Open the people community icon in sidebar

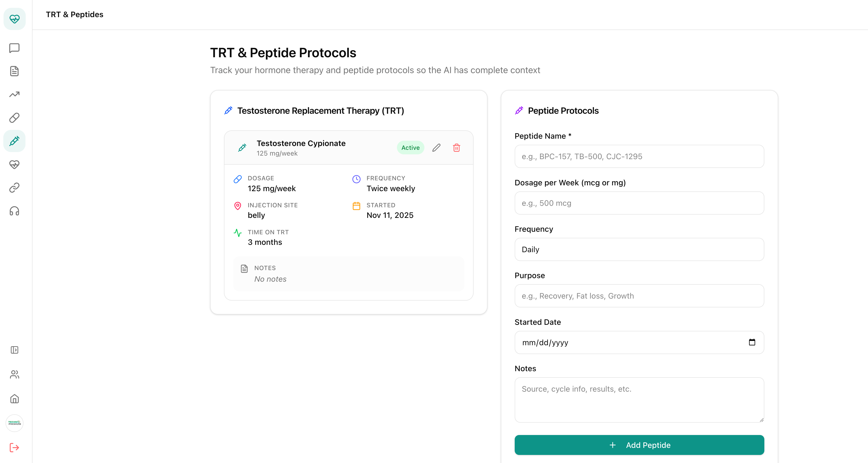(14, 374)
